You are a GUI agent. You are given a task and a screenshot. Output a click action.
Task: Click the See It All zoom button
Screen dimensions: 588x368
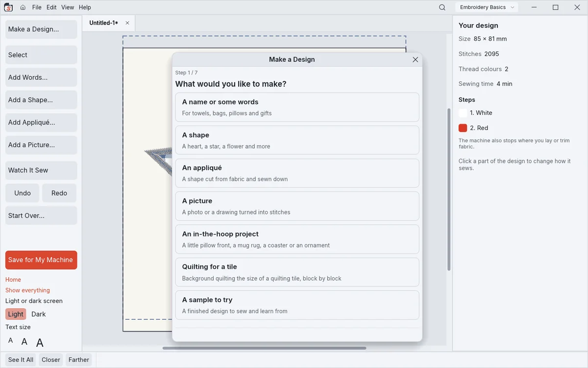(x=21, y=360)
